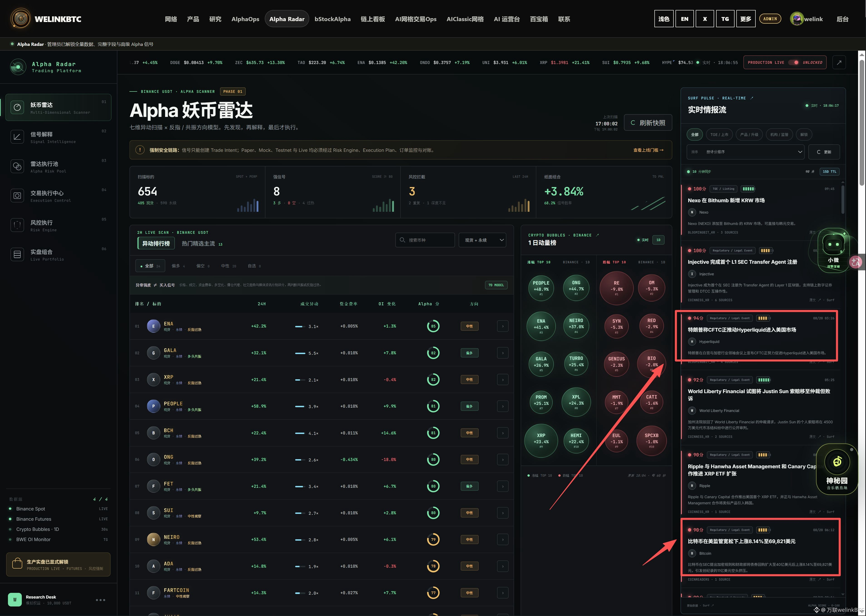
Task: Expand the XRP row chevron
Action: click(x=503, y=380)
